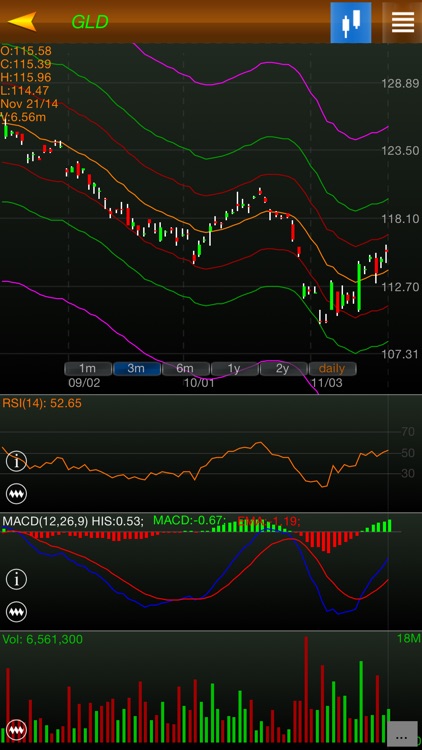
Task: Tap the 11/03 date label
Action: coord(327,383)
